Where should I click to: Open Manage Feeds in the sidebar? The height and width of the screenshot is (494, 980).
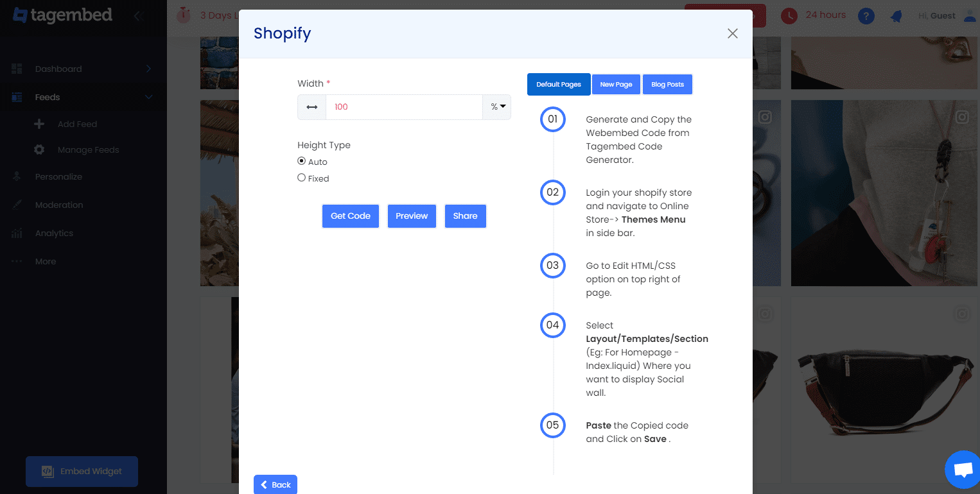[x=89, y=149]
